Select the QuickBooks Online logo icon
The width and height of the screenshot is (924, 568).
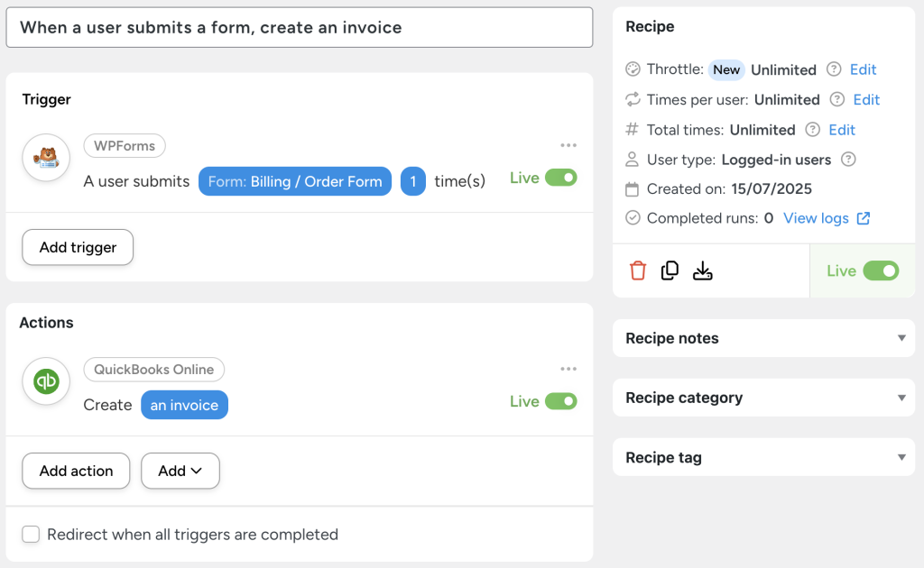pyautogui.click(x=45, y=380)
